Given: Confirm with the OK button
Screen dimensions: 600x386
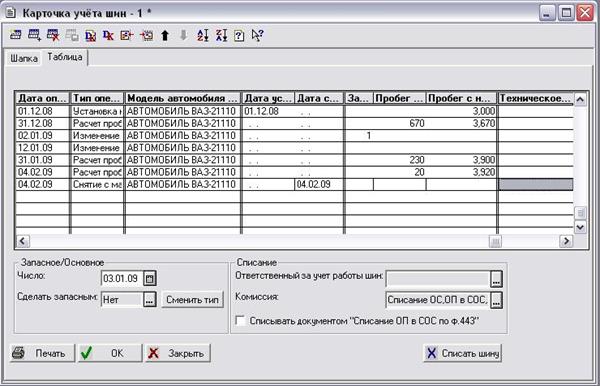Looking at the screenshot, I should coord(110,353).
